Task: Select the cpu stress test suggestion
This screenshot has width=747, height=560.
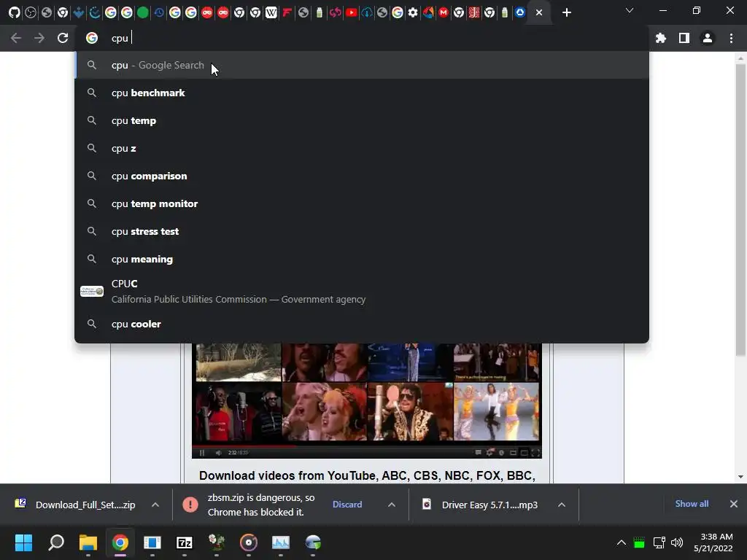Action: pyautogui.click(x=362, y=231)
